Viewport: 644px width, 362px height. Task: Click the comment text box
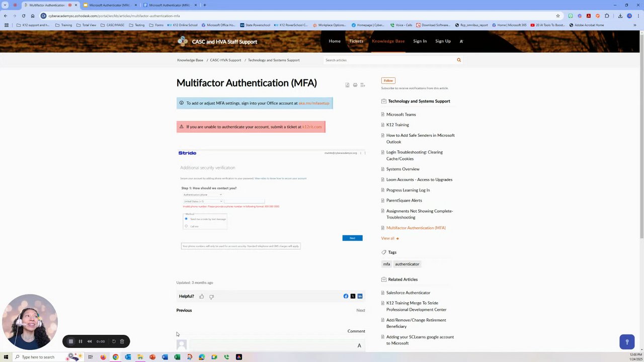pos(277,345)
